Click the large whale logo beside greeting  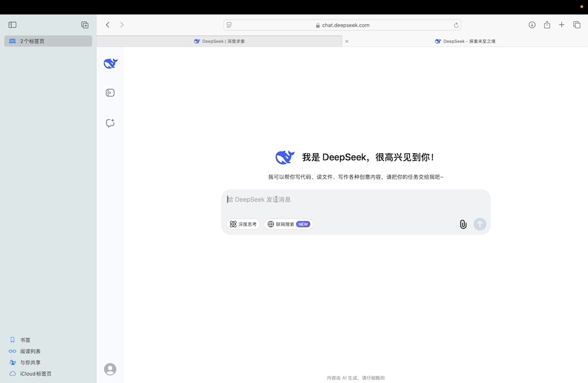(x=285, y=157)
